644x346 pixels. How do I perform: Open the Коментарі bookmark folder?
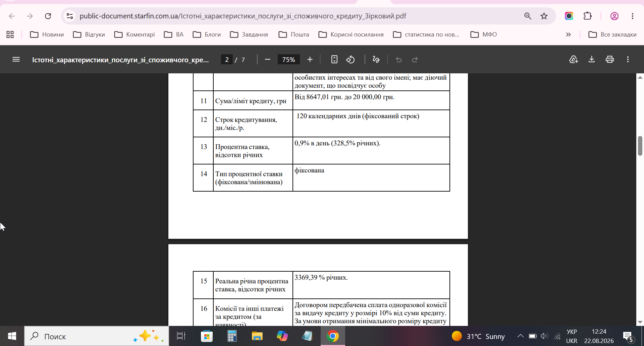135,34
